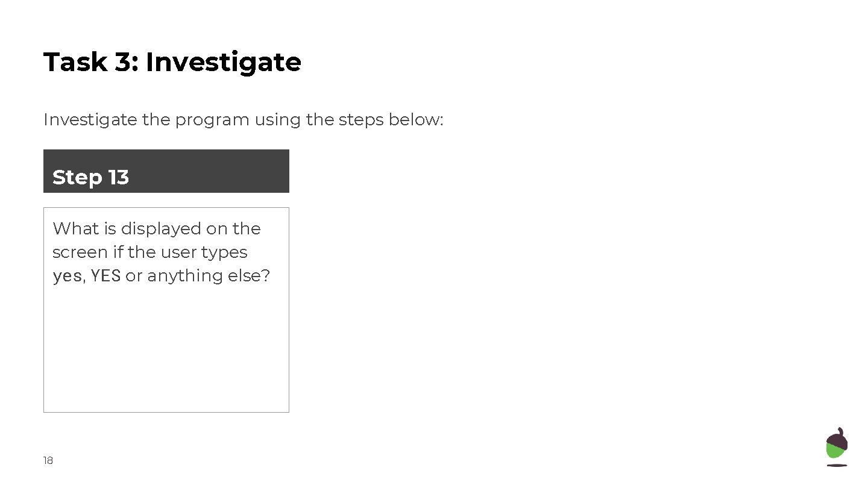The height and width of the screenshot is (488, 868).
Task: Click the bold word 'Investigate' in the heading
Action: 224,63
